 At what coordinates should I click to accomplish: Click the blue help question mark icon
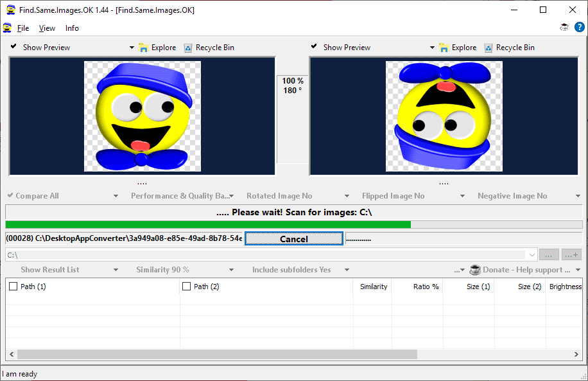tap(580, 27)
